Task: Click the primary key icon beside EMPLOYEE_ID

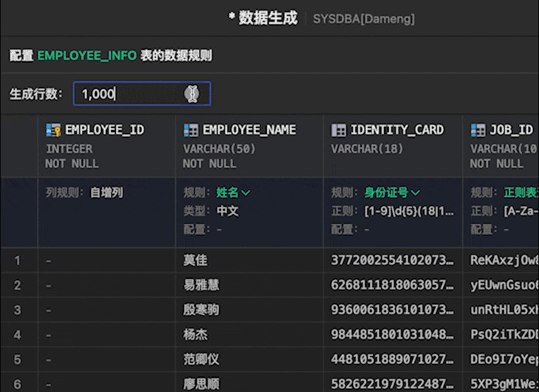Action: pyautogui.click(x=50, y=129)
